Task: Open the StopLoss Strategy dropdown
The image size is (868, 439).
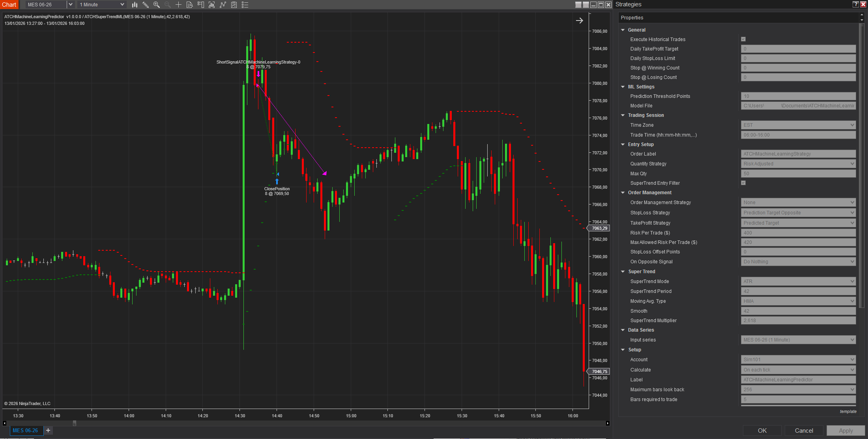Action: click(798, 213)
